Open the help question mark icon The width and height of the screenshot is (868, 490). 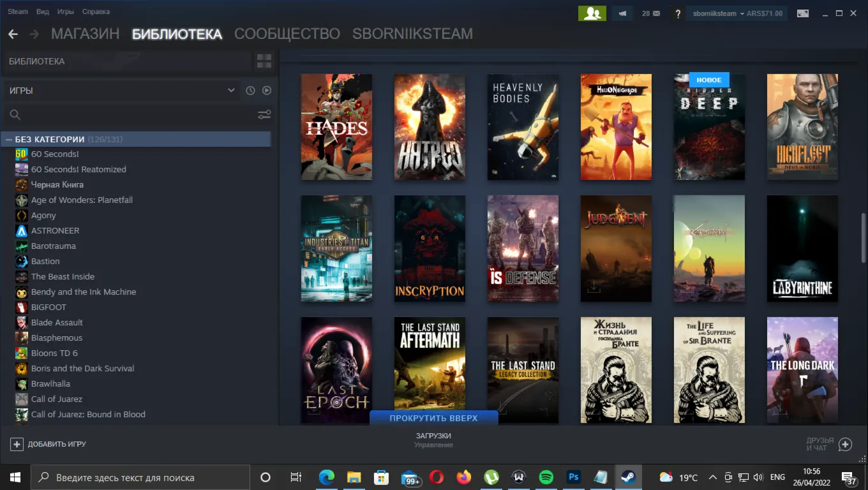678,13
